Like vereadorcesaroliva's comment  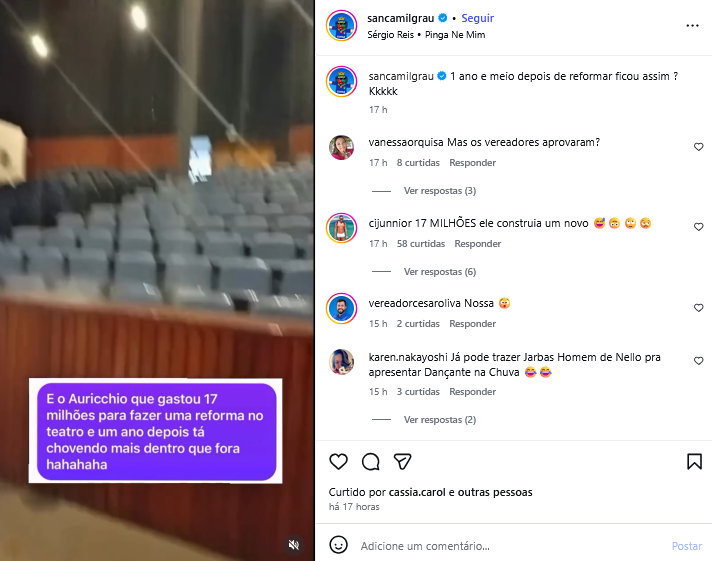(698, 308)
